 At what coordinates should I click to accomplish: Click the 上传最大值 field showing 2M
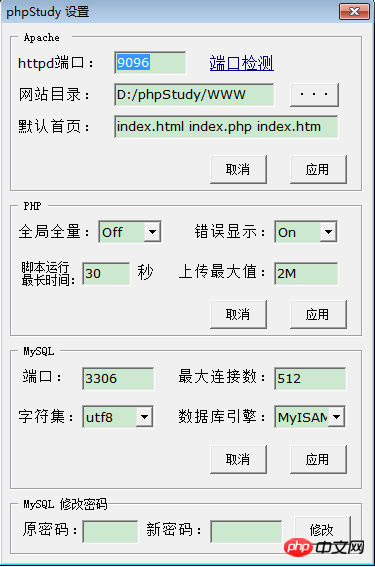[306, 274]
